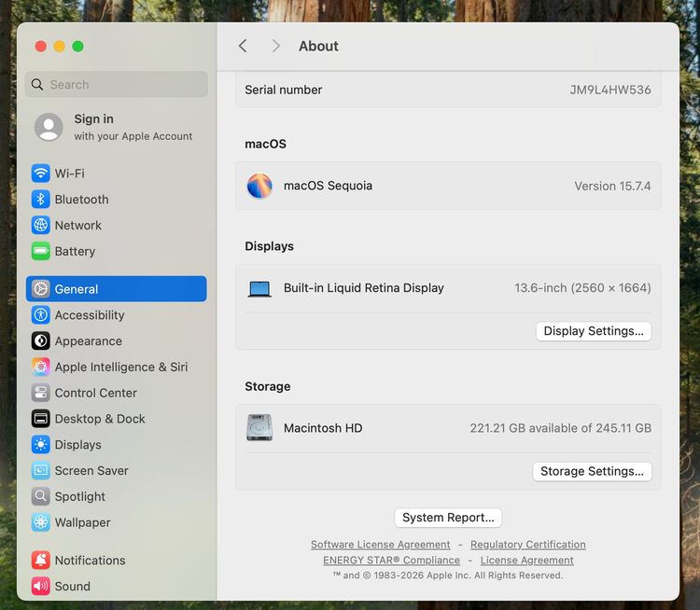Go forward with the right chevron

click(x=276, y=46)
